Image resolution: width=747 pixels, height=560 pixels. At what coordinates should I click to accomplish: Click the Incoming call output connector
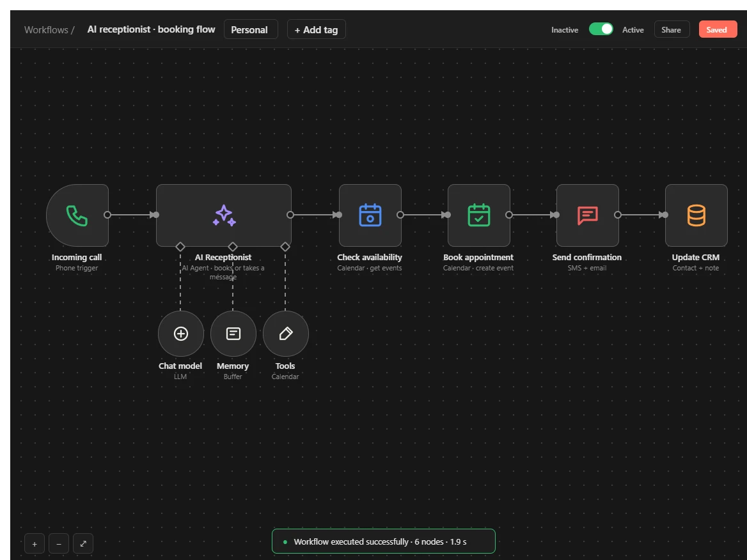tap(107, 215)
